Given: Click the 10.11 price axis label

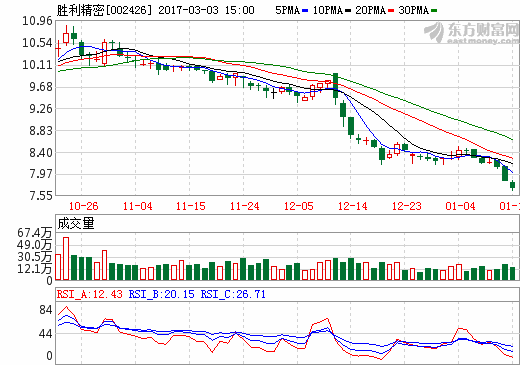Looking at the screenshot, I should 37,65.
